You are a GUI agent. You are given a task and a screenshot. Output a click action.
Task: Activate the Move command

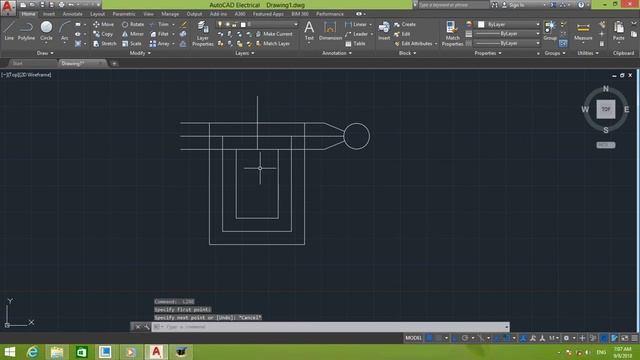click(x=104, y=24)
